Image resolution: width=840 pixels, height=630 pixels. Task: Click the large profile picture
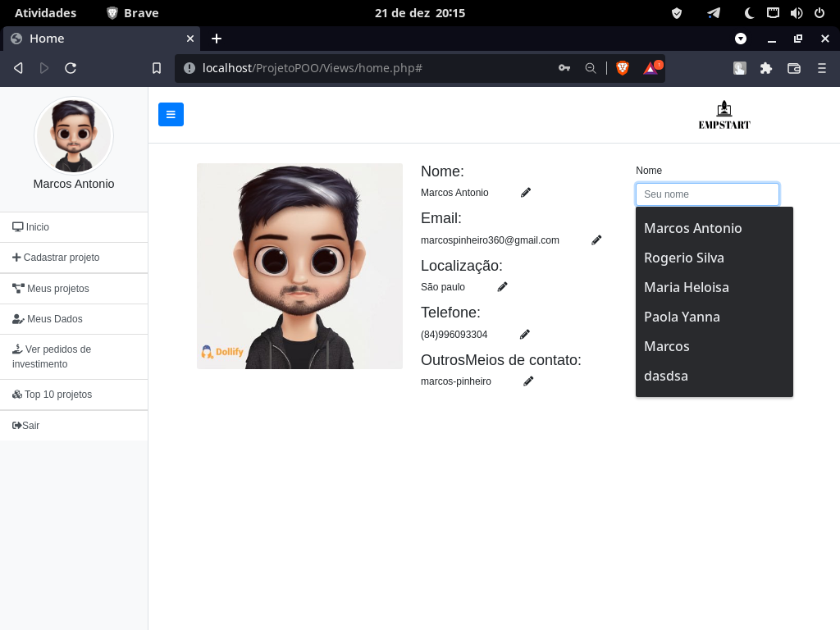coord(299,267)
